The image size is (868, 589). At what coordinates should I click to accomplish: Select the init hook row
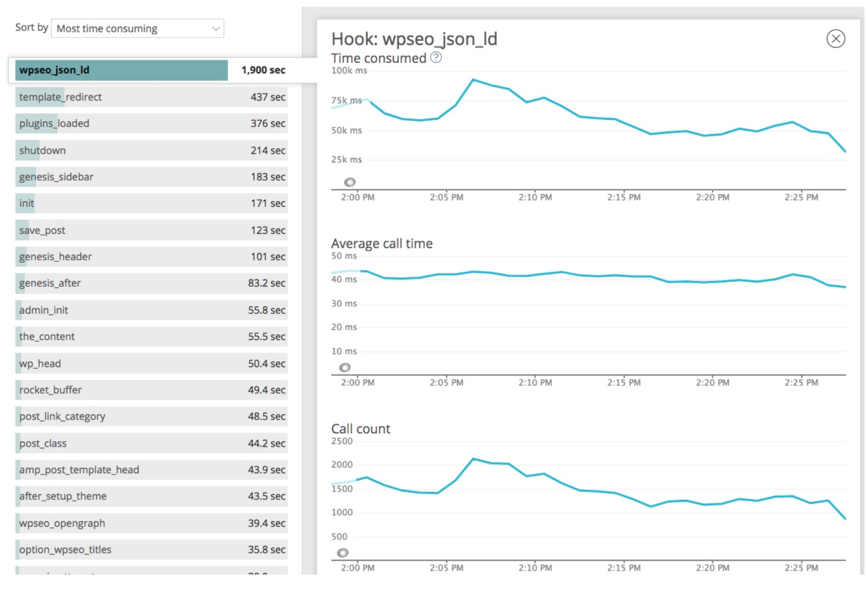click(x=151, y=204)
